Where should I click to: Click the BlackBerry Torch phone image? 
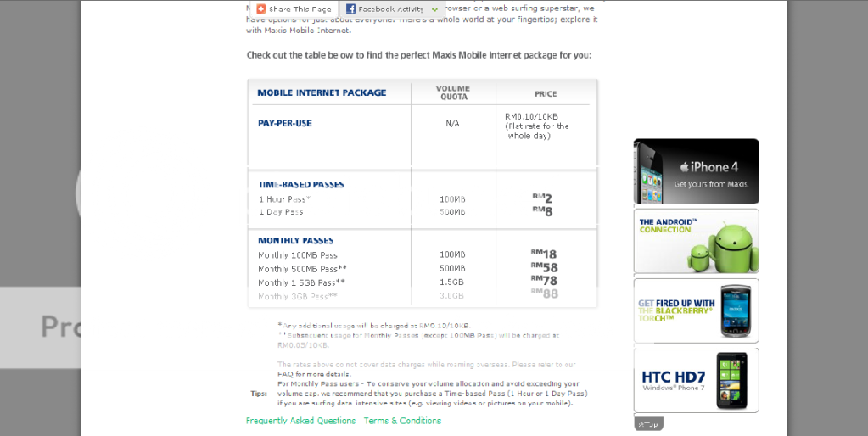736,311
